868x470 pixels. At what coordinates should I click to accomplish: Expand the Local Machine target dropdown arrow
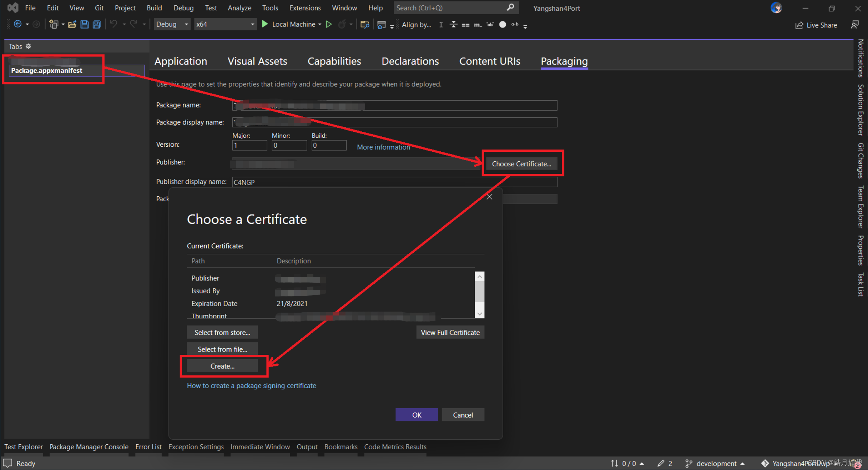(x=320, y=24)
